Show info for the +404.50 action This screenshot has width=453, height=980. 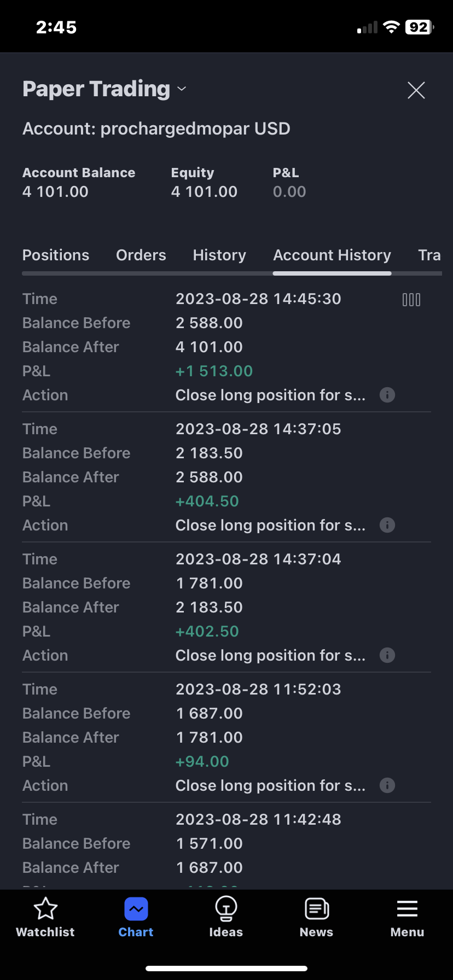pos(387,525)
